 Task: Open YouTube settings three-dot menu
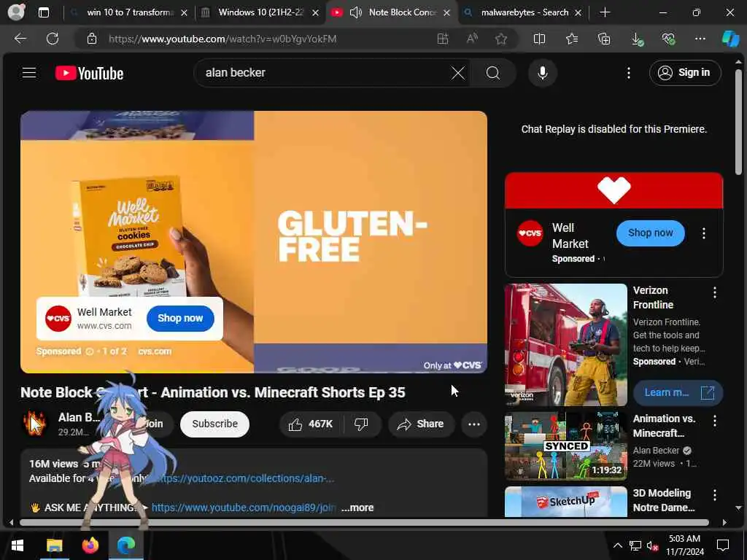pos(628,73)
